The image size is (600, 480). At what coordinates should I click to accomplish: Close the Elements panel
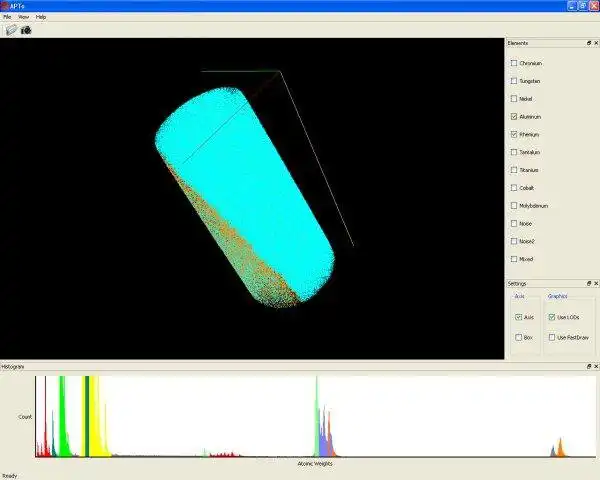(x=596, y=43)
